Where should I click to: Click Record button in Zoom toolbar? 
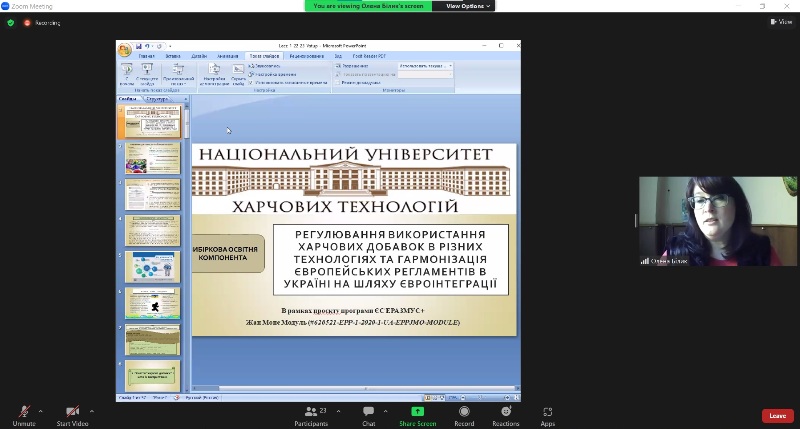(x=464, y=416)
